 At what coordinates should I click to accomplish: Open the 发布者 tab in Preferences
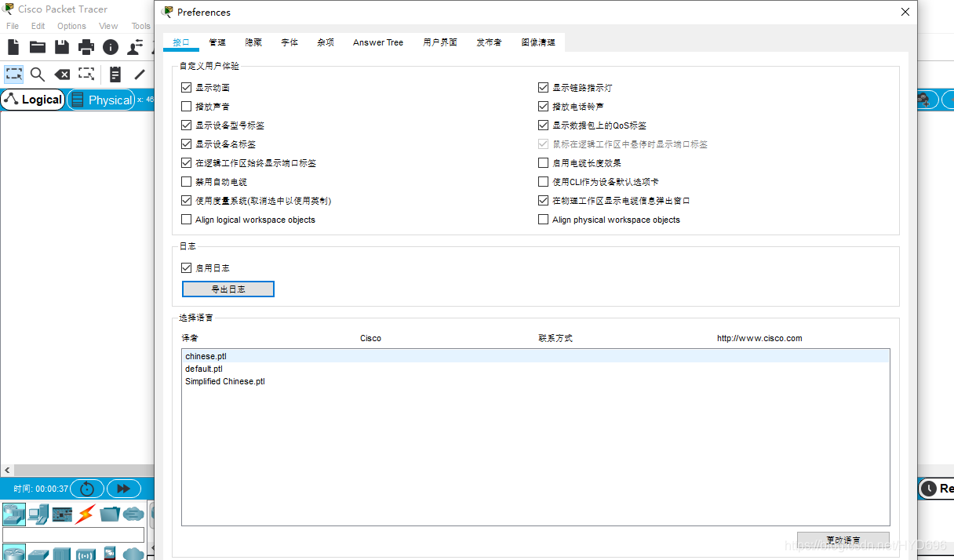(x=489, y=42)
